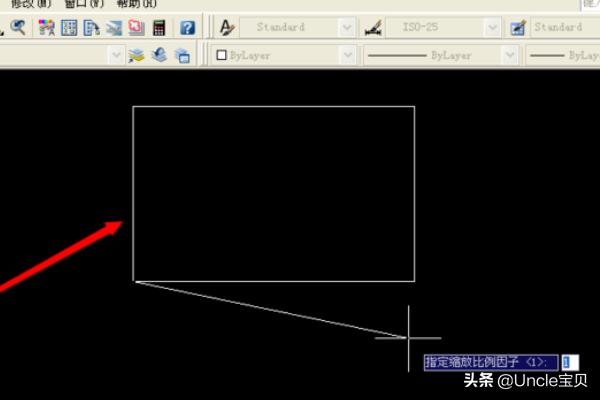
Task: Open the ByLayer lineweight dropdown
Action: click(x=563, y=56)
